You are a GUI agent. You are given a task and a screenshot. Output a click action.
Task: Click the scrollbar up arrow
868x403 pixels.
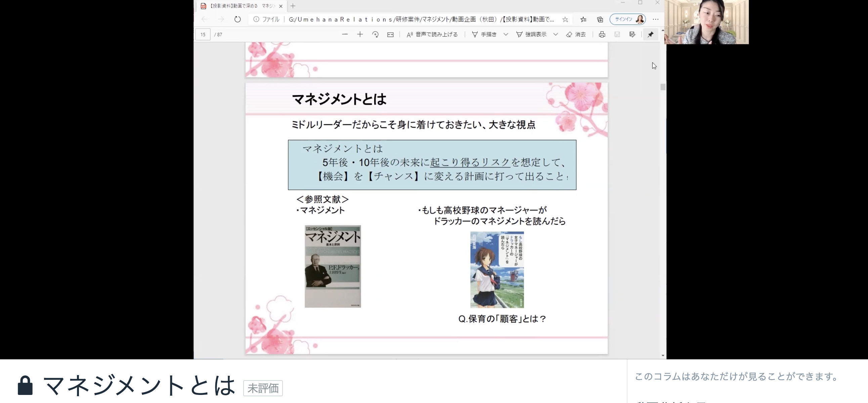pyautogui.click(x=663, y=30)
